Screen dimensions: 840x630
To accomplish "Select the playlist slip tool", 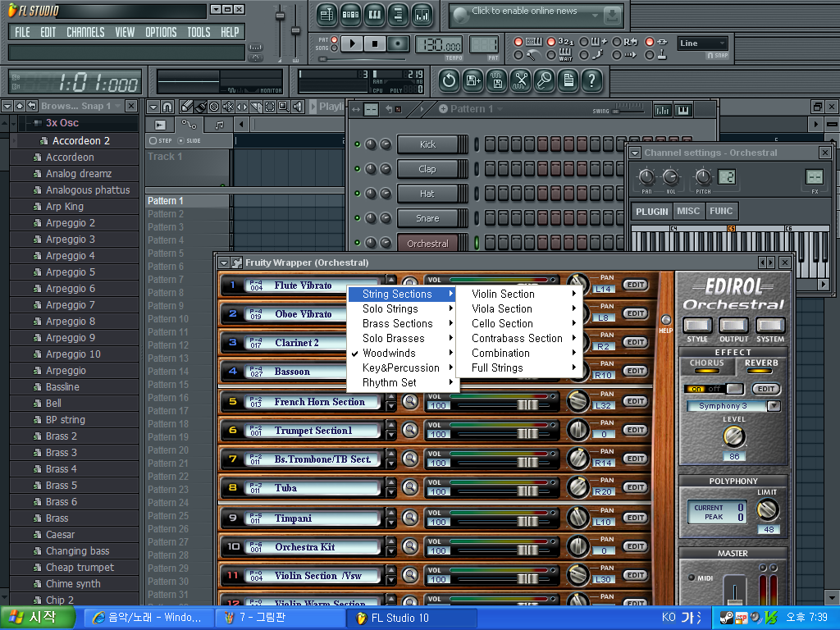I will click(242, 107).
